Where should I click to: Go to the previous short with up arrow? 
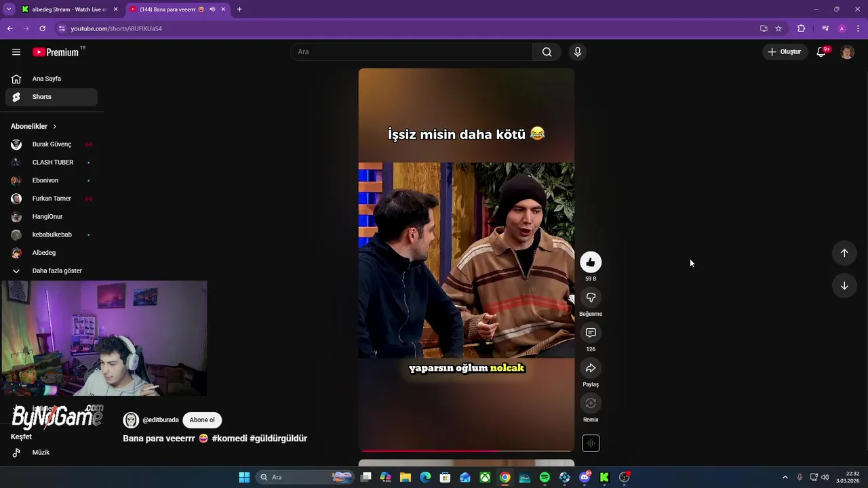point(844,253)
